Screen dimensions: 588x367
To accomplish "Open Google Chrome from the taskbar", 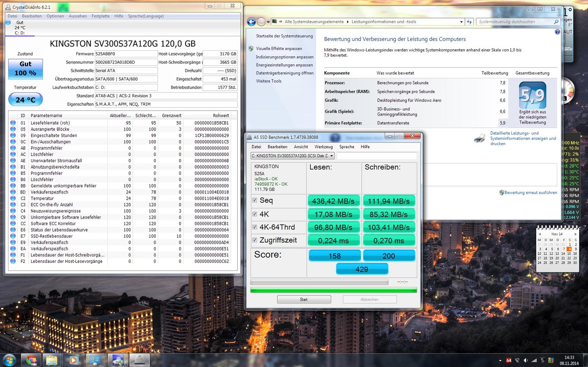I will (x=32, y=360).
